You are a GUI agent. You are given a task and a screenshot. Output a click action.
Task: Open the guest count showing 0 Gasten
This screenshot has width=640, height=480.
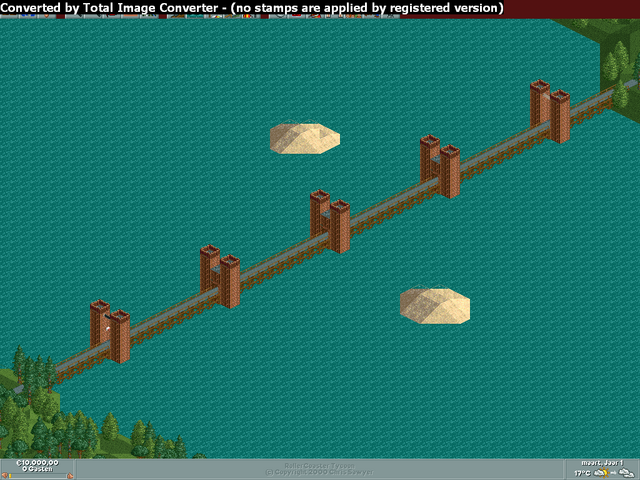37,469
